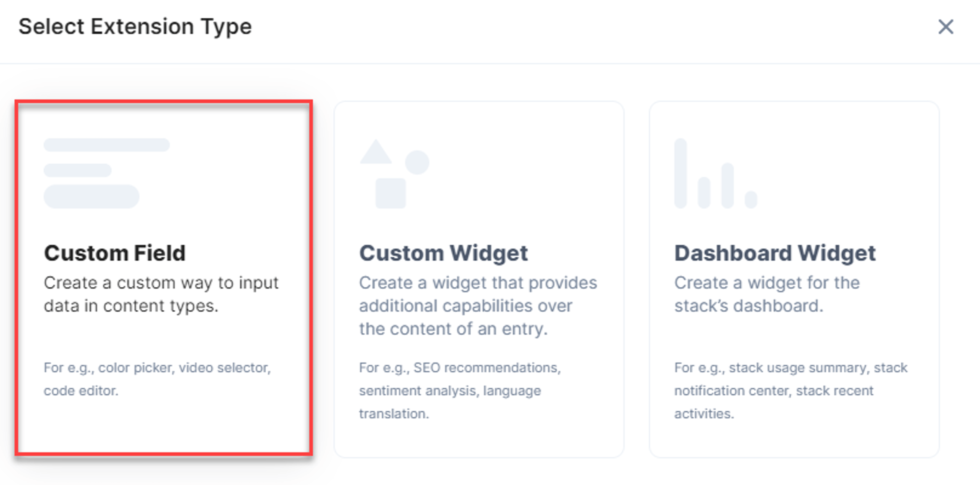980x485 pixels.
Task: Click the circle shape in widget icon
Action: (x=417, y=162)
